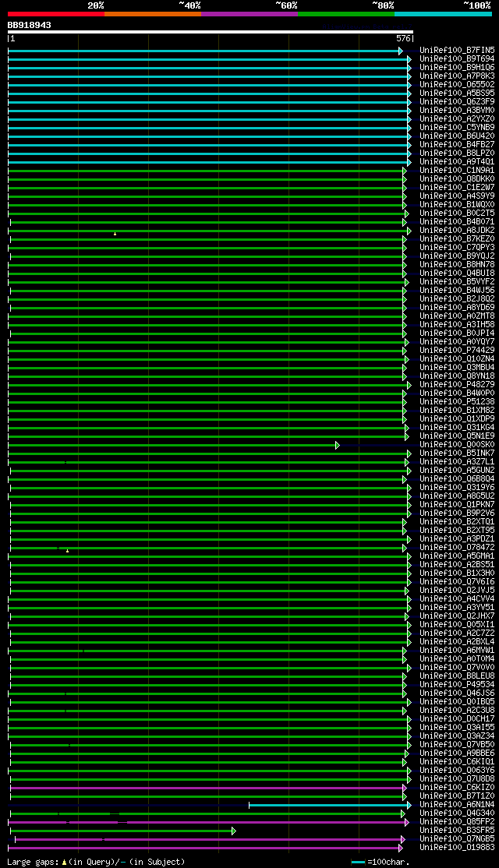Click the =100char. scale legend
The width and height of the screenshot is (499, 868).
tap(380, 862)
